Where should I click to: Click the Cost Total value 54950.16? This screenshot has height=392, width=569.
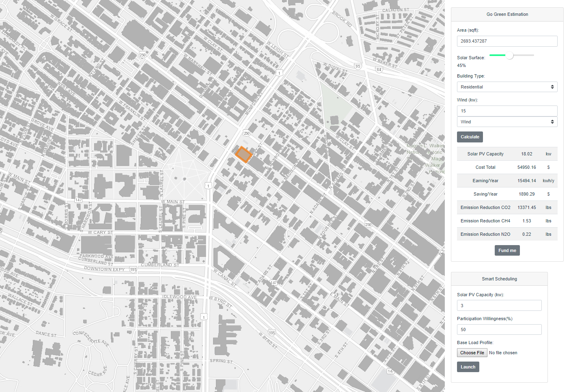526,167
